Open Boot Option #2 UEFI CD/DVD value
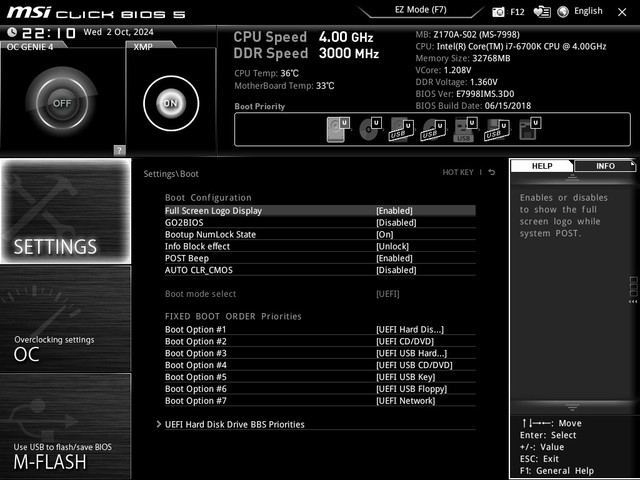Image resolution: width=640 pixels, height=480 pixels. pos(405,342)
